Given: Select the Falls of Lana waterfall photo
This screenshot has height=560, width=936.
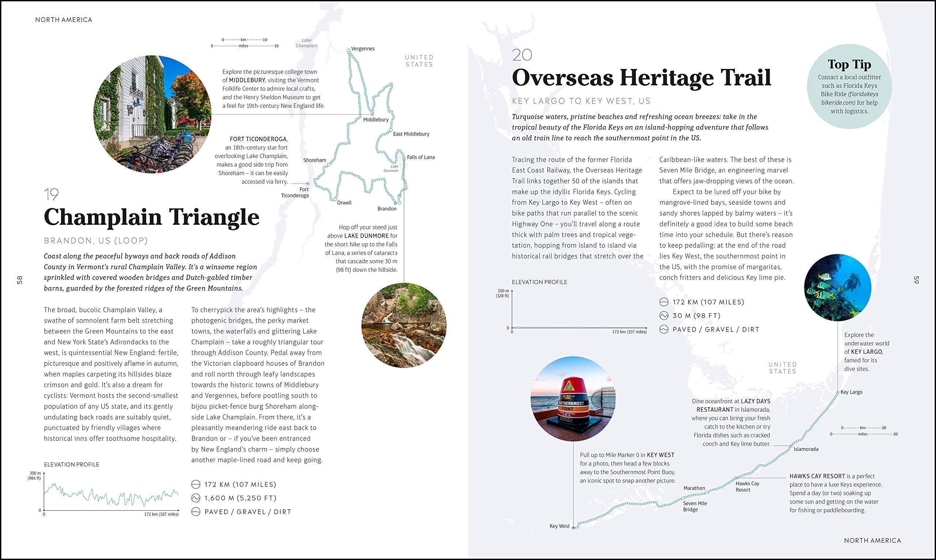Looking at the screenshot, I should click(x=404, y=325).
